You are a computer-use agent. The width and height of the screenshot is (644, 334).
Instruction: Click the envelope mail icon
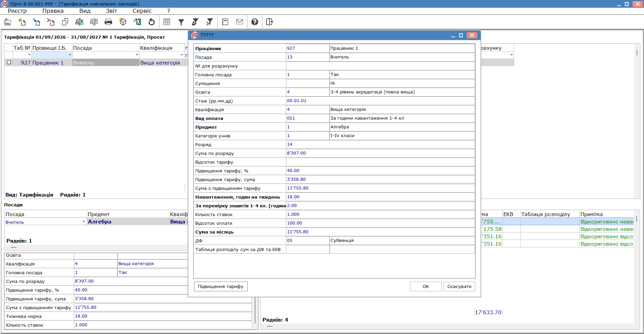[x=240, y=22]
